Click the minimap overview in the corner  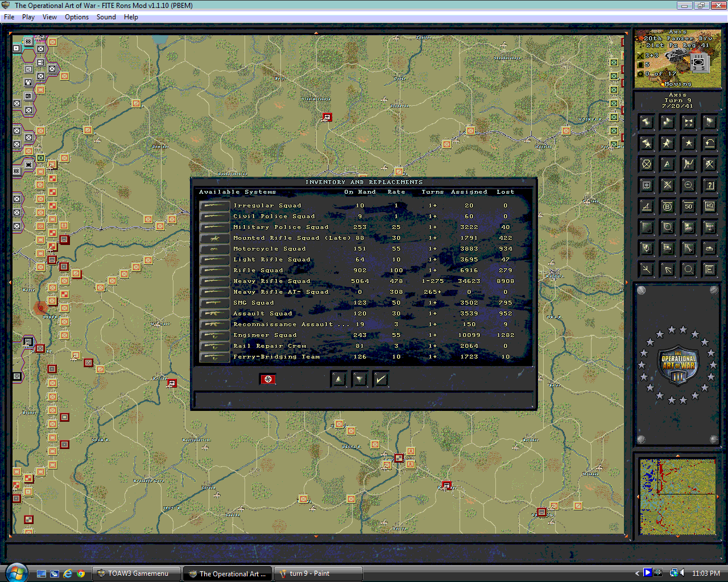click(x=677, y=497)
